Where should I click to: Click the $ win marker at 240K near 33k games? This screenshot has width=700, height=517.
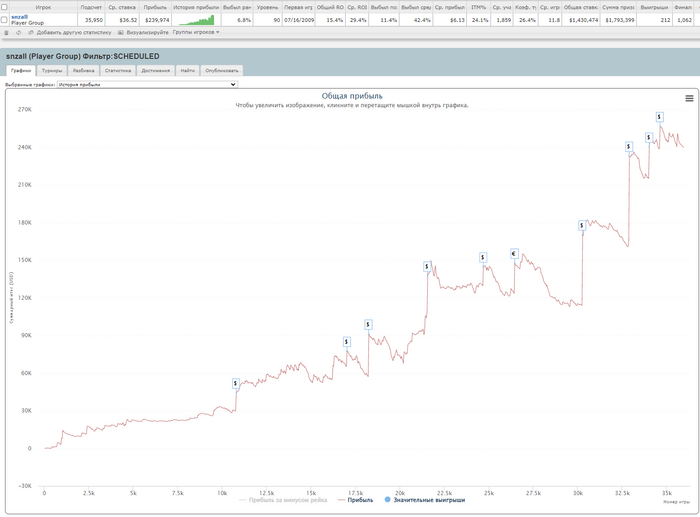629,146
